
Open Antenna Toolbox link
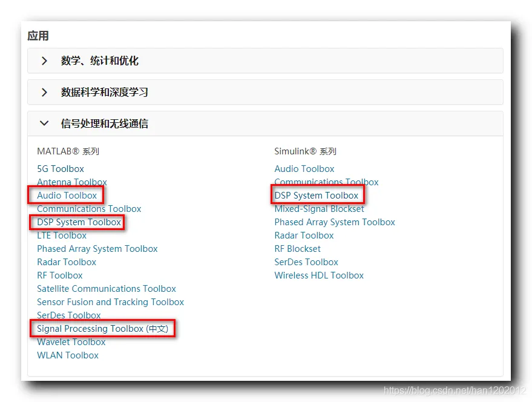72,182
